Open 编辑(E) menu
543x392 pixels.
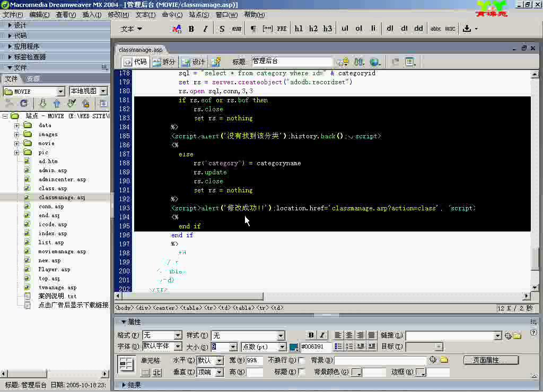(39, 15)
